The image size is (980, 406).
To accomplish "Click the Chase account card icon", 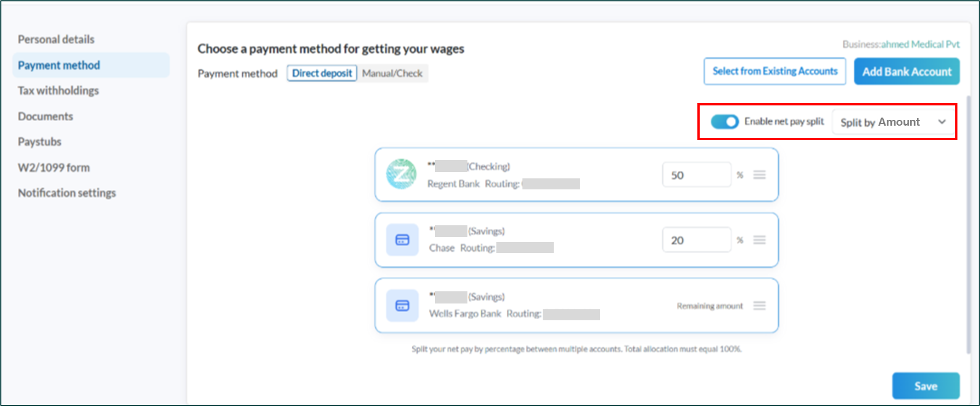I will 403,240.
